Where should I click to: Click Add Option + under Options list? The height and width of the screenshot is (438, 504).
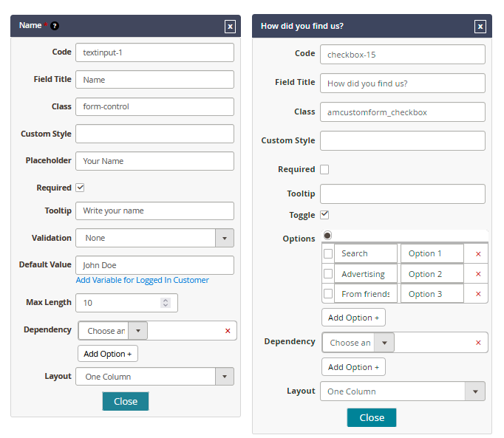(353, 318)
